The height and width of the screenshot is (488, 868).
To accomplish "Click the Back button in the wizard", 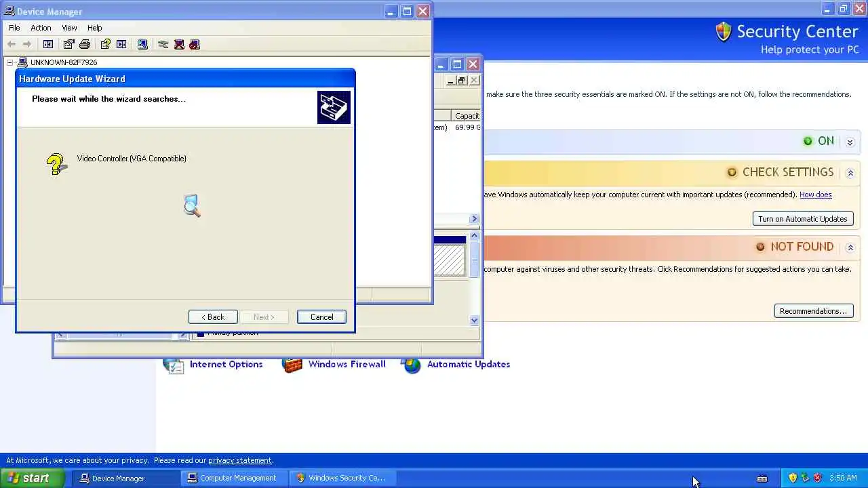I will [213, 317].
